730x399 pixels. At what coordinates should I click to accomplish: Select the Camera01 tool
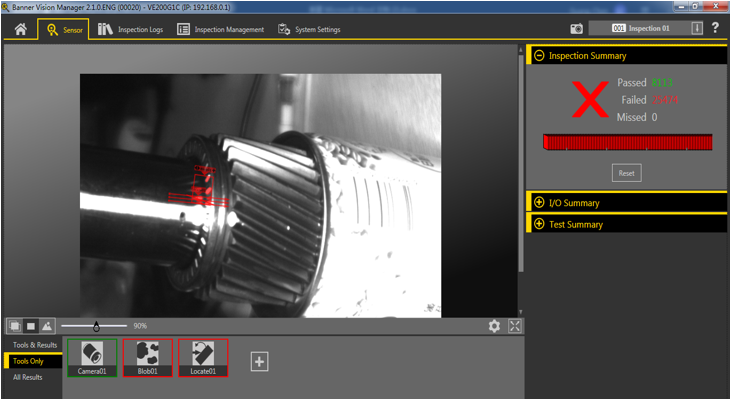tap(92, 358)
